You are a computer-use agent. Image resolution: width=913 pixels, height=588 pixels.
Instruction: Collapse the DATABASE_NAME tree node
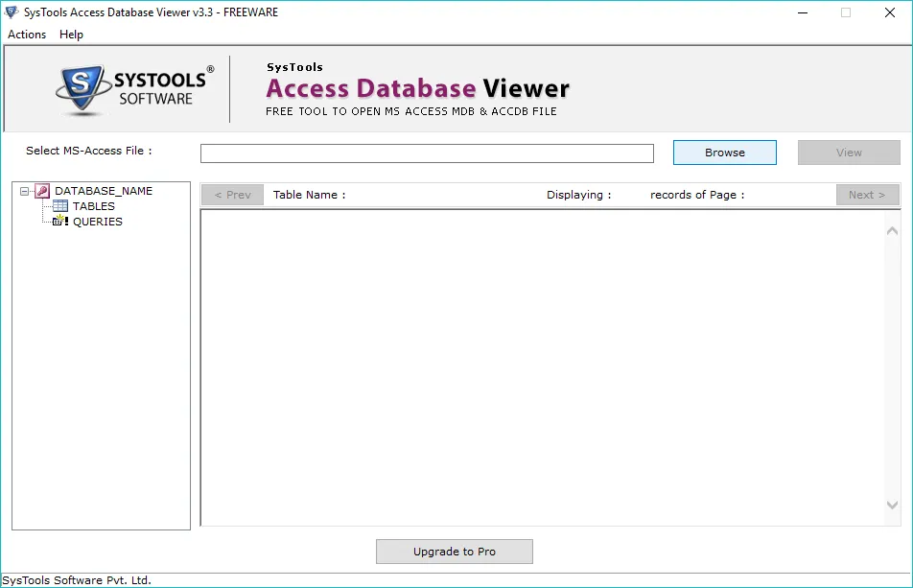(x=25, y=191)
